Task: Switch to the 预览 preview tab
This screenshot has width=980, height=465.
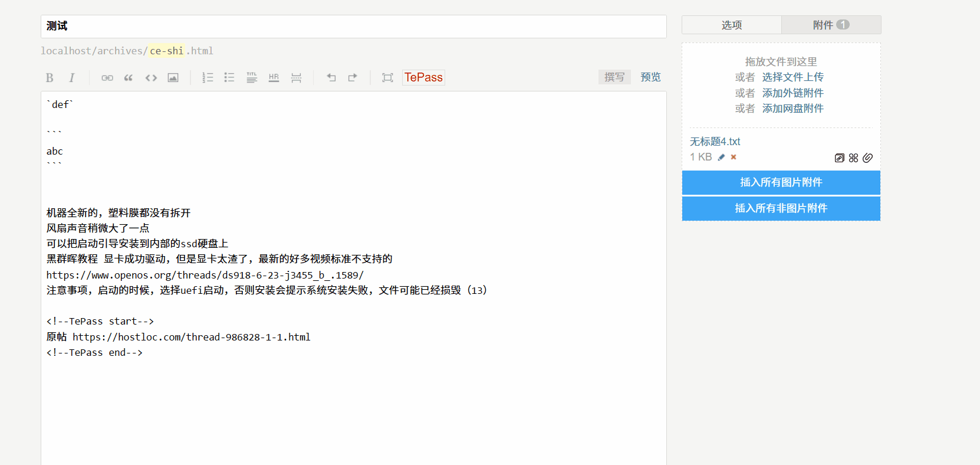Action: pos(650,77)
